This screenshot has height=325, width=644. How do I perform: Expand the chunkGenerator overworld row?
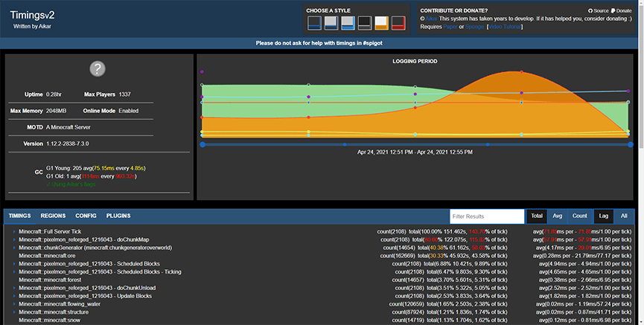pyautogui.click(x=14, y=248)
